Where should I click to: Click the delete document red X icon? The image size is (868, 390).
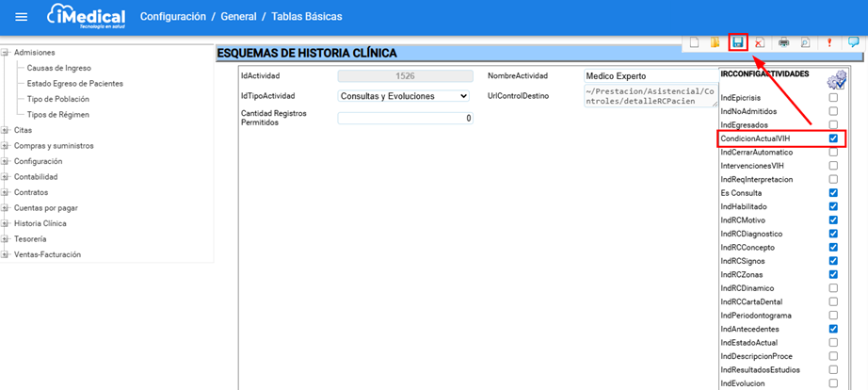click(x=760, y=42)
